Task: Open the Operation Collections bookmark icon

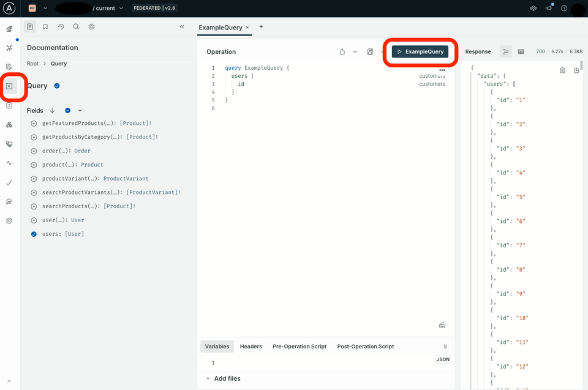Action: pyautogui.click(x=45, y=26)
